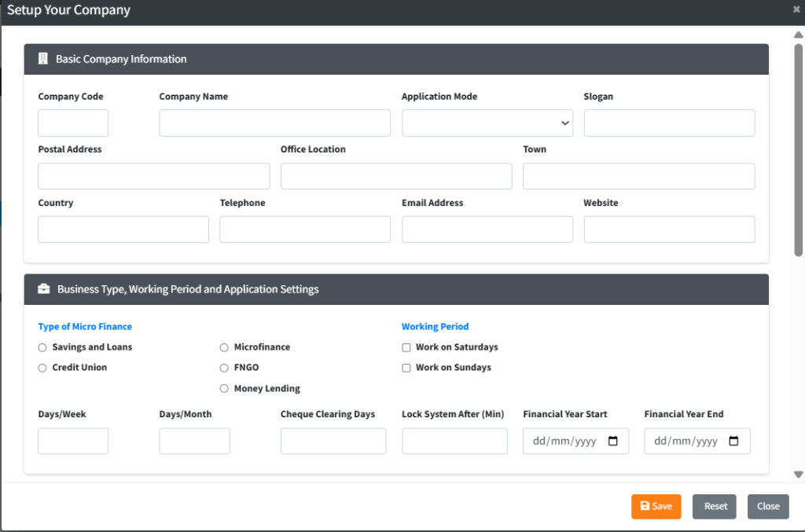Enable the Work on Saturdays checkbox
Viewport: 805px width, 532px height.
(406, 347)
